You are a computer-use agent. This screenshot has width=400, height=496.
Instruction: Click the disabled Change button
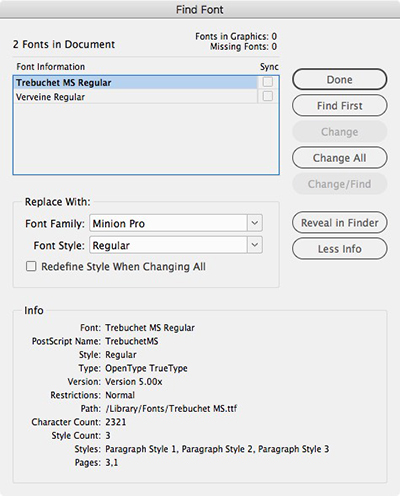[339, 132]
